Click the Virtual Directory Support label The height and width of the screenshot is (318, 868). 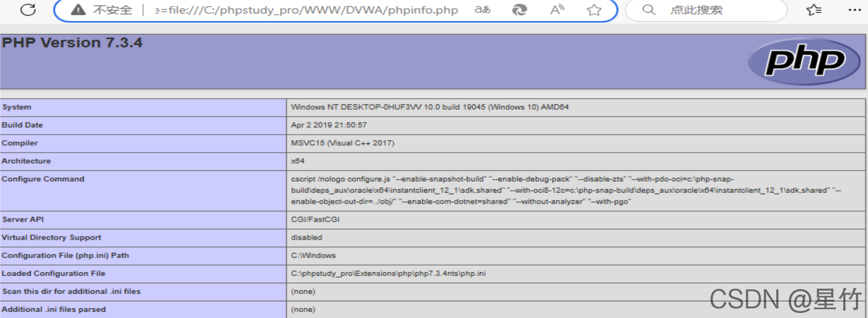coord(51,237)
